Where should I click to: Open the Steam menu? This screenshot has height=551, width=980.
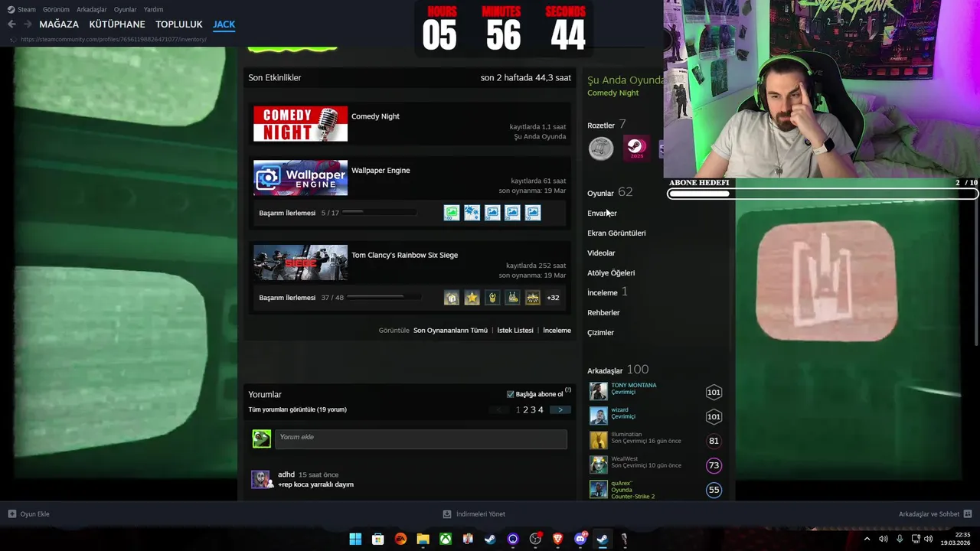(x=22, y=9)
